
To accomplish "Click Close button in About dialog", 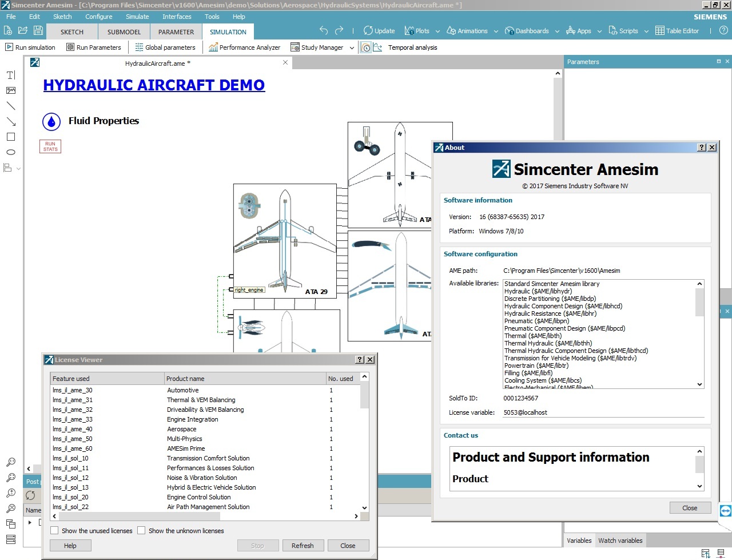I will [x=690, y=508].
